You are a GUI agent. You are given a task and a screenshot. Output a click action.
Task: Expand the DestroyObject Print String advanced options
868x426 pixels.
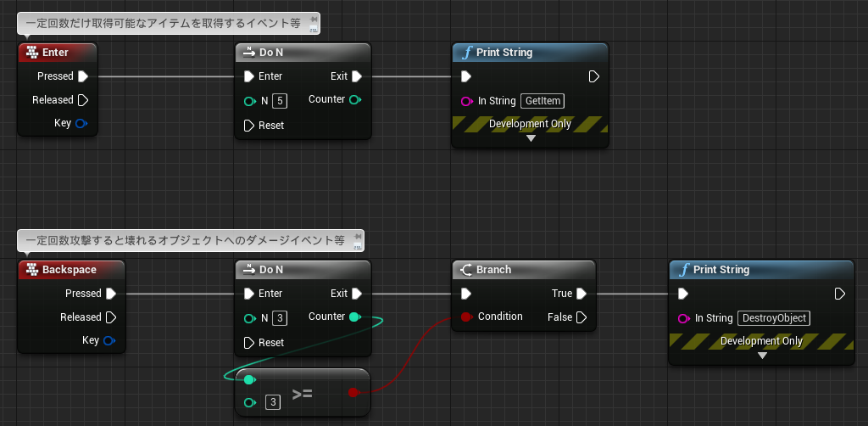click(x=762, y=355)
